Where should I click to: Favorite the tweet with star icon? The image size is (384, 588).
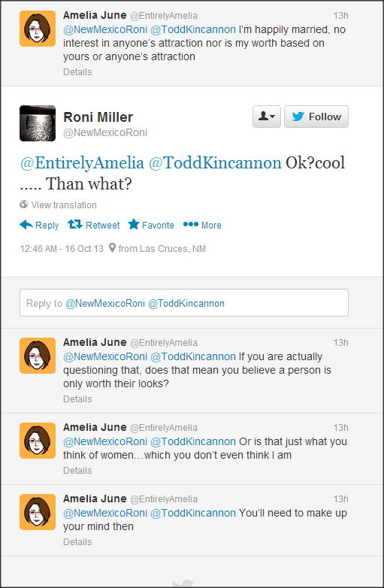point(151,225)
